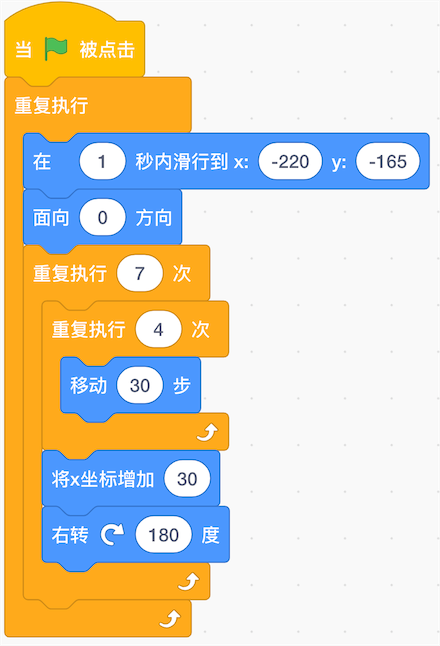Click the 右转 turn block label
Viewport: 440px width, 646px height.
point(70,535)
